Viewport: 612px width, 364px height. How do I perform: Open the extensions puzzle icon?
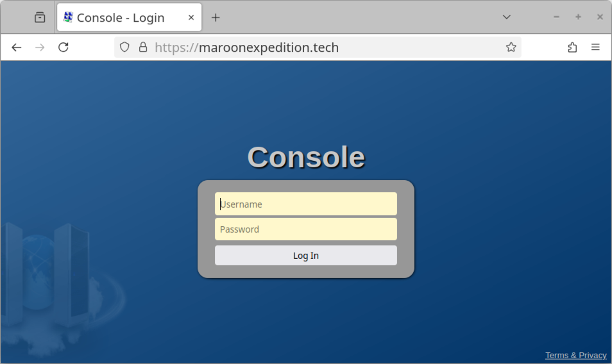pyautogui.click(x=572, y=47)
